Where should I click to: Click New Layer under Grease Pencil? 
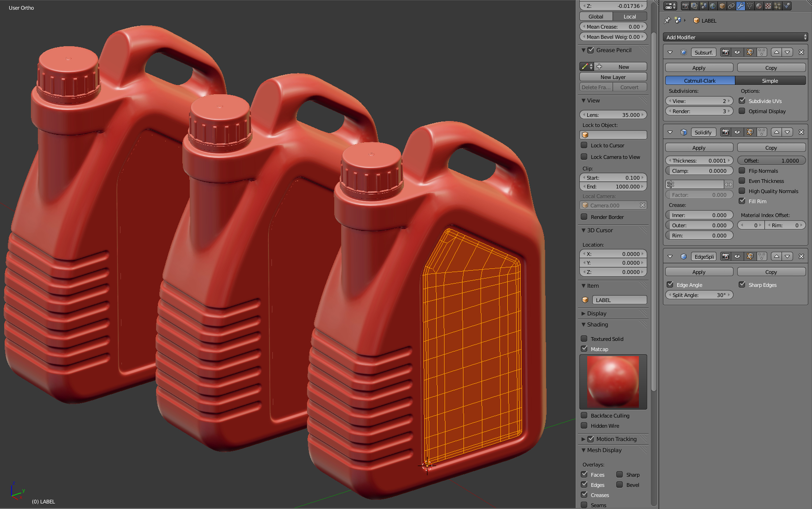pyautogui.click(x=613, y=76)
